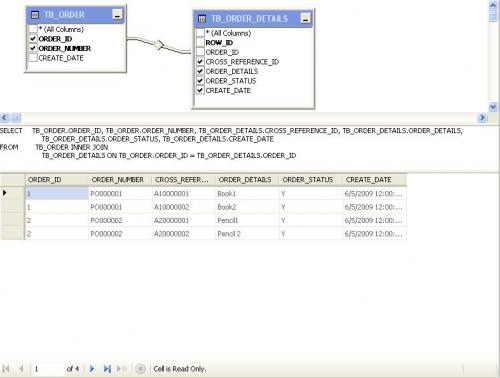Click the diagram pane scroll down arrow
500x378 pixels.
(x=493, y=107)
